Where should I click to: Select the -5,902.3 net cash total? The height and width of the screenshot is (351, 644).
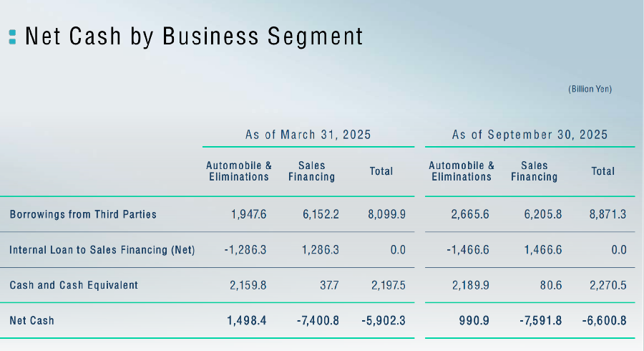tap(384, 320)
